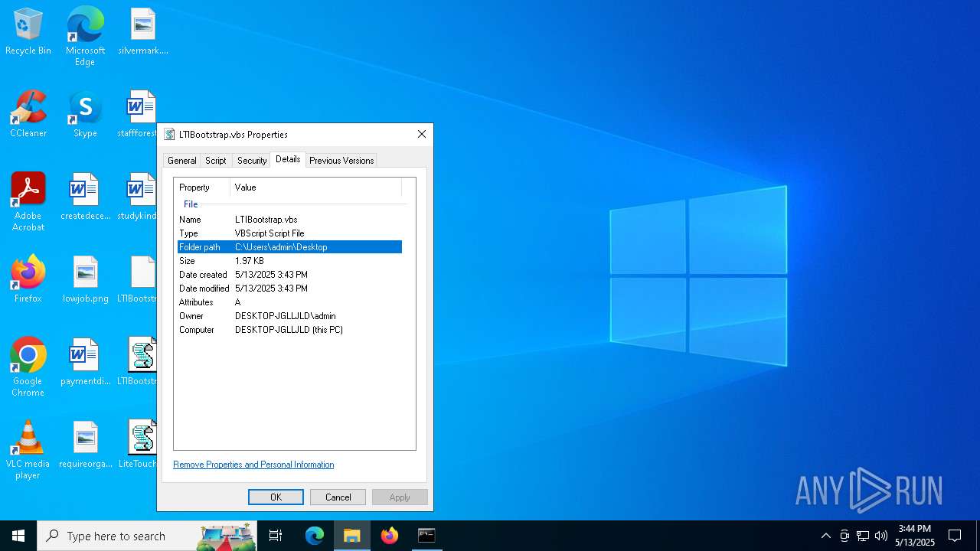Open network status tray icon
The height and width of the screenshot is (551, 980).
(863, 536)
